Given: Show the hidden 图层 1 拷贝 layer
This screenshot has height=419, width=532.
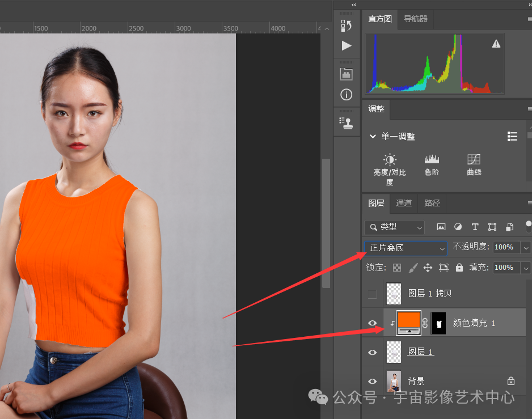Looking at the screenshot, I should [x=372, y=294].
